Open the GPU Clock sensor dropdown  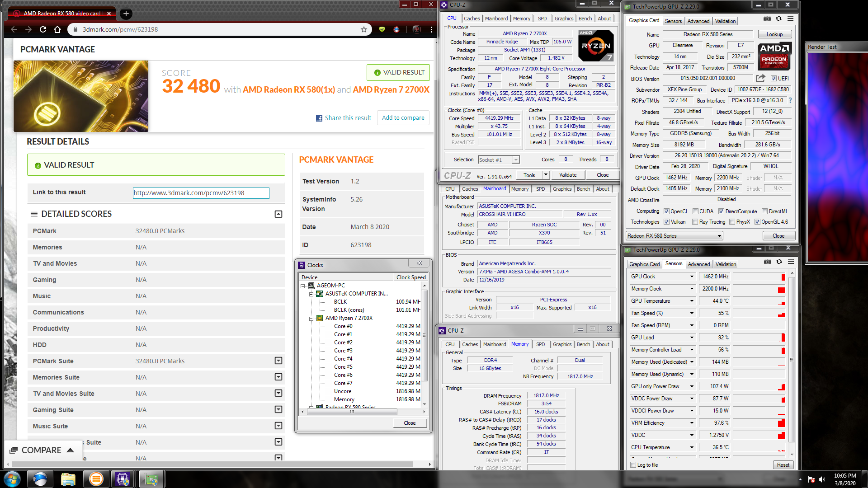(x=691, y=277)
